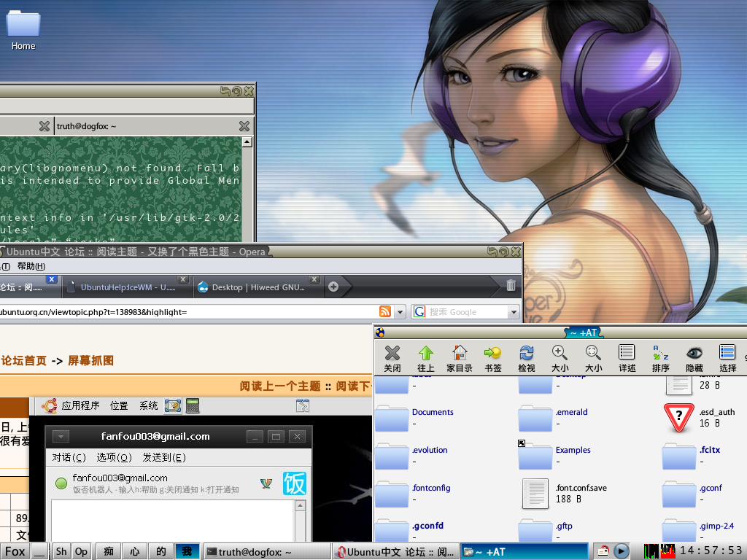Select the Examples folder shortcut
This screenshot has height=560, width=747.
[535, 456]
